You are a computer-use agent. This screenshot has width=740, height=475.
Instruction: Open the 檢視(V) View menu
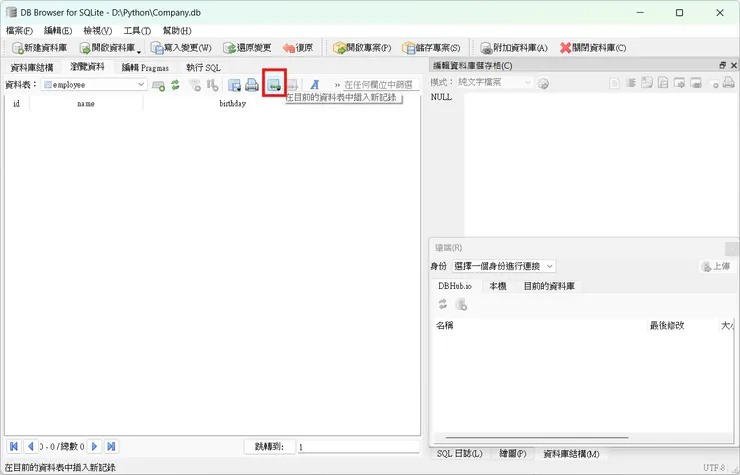point(98,31)
